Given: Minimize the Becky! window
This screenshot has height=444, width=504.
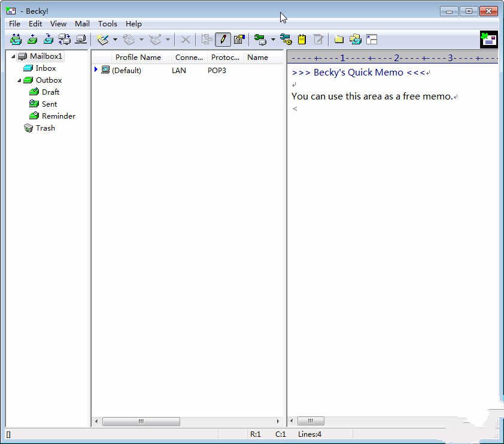Looking at the screenshot, I should click(x=449, y=11).
